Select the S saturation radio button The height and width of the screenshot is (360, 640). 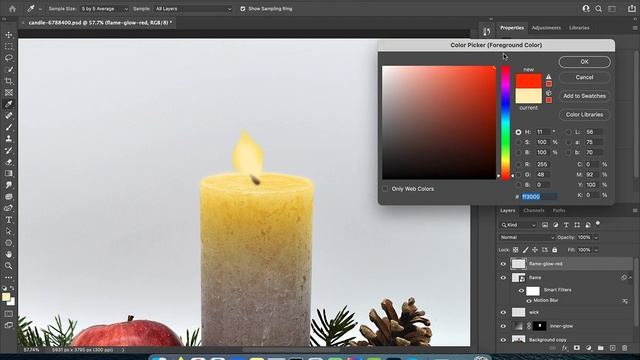(518, 142)
